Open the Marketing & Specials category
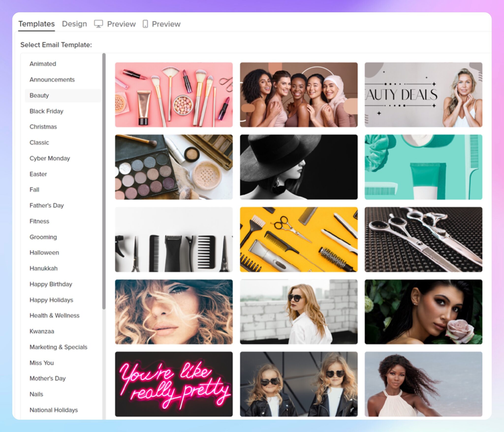 point(58,347)
